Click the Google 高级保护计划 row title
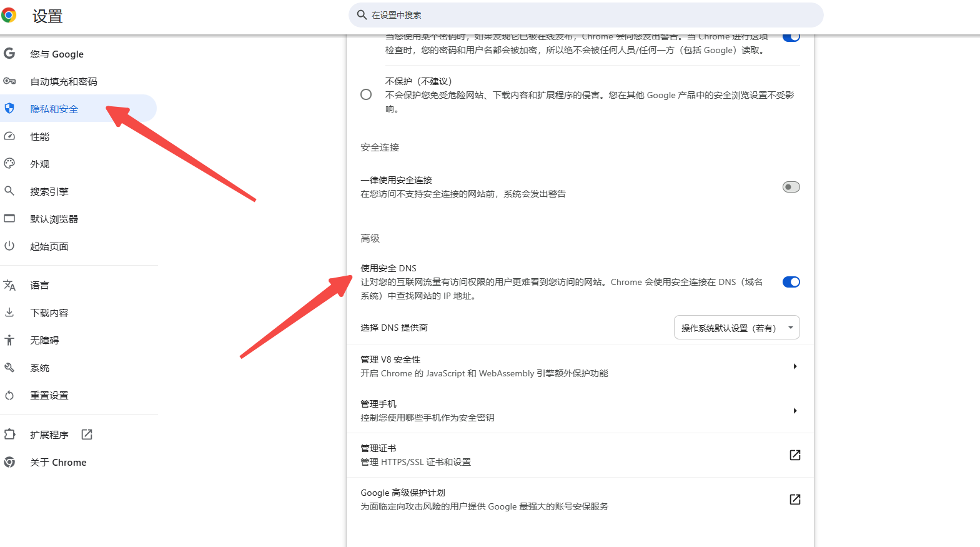The height and width of the screenshot is (547, 980). tap(402, 493)
